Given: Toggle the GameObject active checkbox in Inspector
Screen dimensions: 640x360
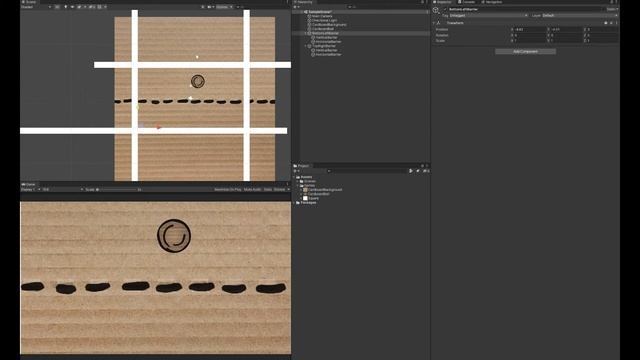Looking at the screenshot, I should pos(445,9).
